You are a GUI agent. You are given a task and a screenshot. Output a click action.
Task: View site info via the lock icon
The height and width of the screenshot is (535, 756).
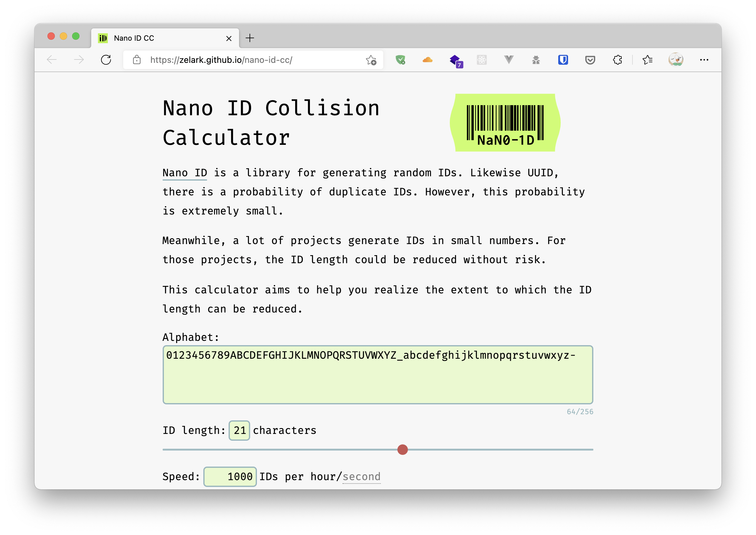137,59
